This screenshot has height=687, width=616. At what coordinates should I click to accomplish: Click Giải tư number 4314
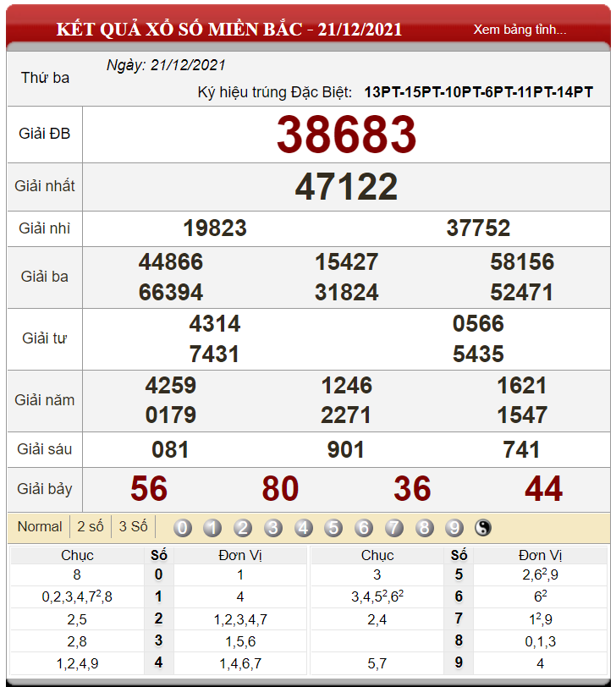(x=215, y=324)
